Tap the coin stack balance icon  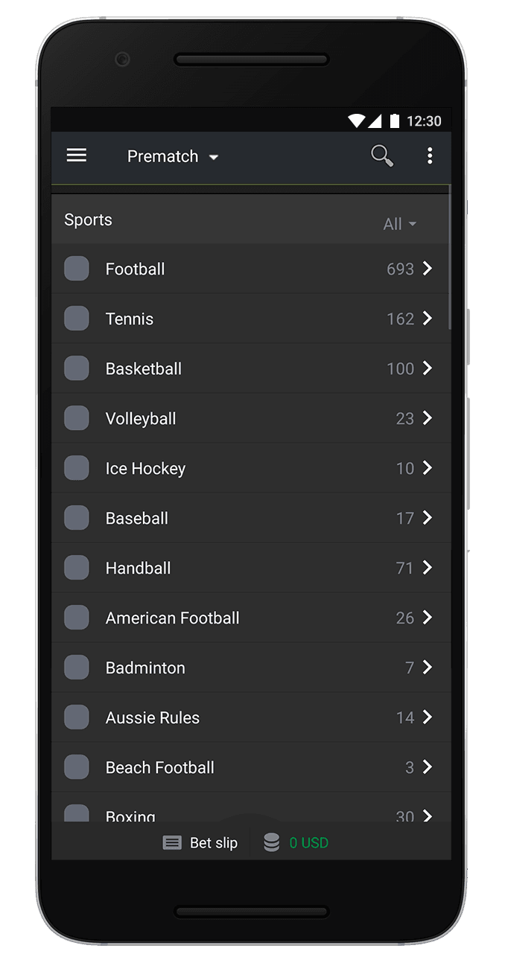[272, 842]
